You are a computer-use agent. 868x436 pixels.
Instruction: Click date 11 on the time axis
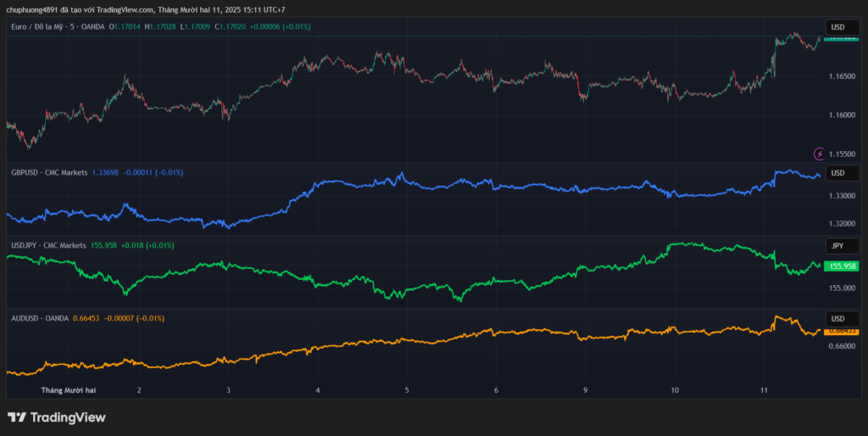[764, 390]
